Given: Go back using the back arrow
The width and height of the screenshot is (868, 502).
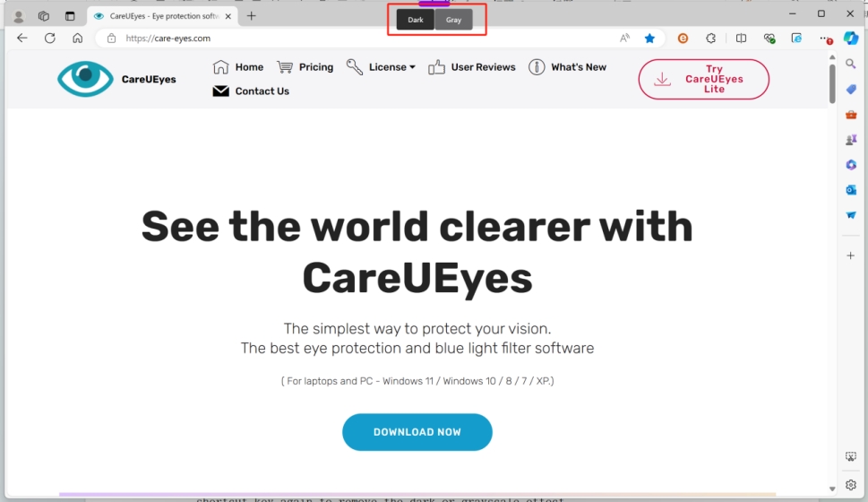Looking at the screenshot, I should coord(22,39).
